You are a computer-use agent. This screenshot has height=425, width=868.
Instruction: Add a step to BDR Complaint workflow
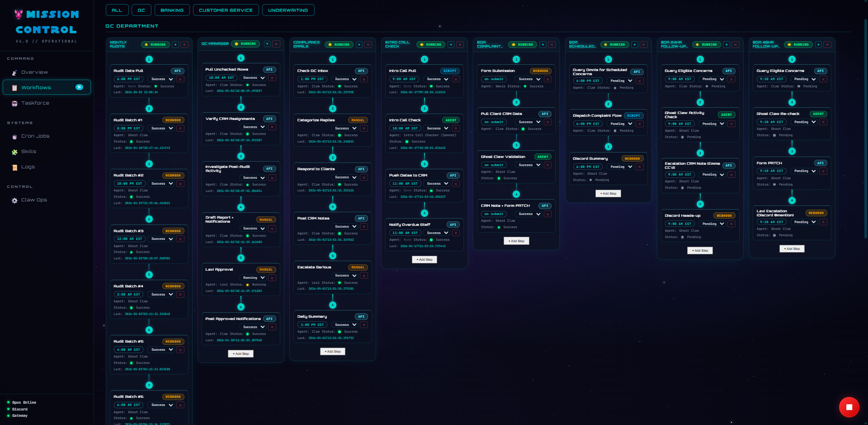516,241
